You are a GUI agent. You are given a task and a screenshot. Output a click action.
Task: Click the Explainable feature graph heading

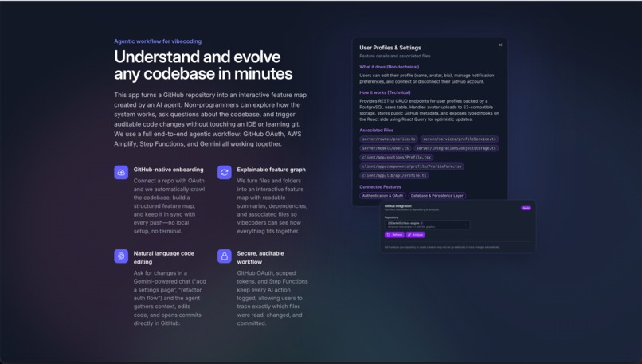271,170
